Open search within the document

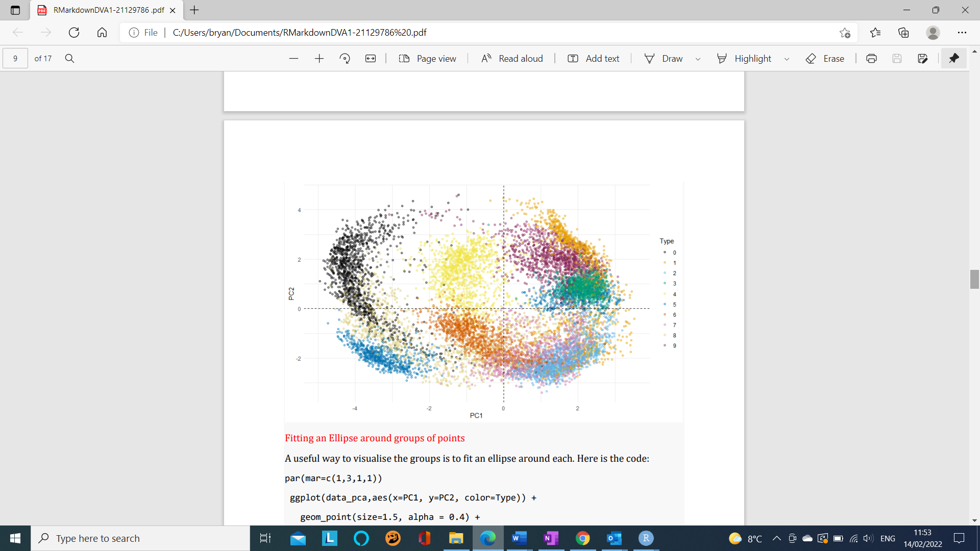(70, 58)
